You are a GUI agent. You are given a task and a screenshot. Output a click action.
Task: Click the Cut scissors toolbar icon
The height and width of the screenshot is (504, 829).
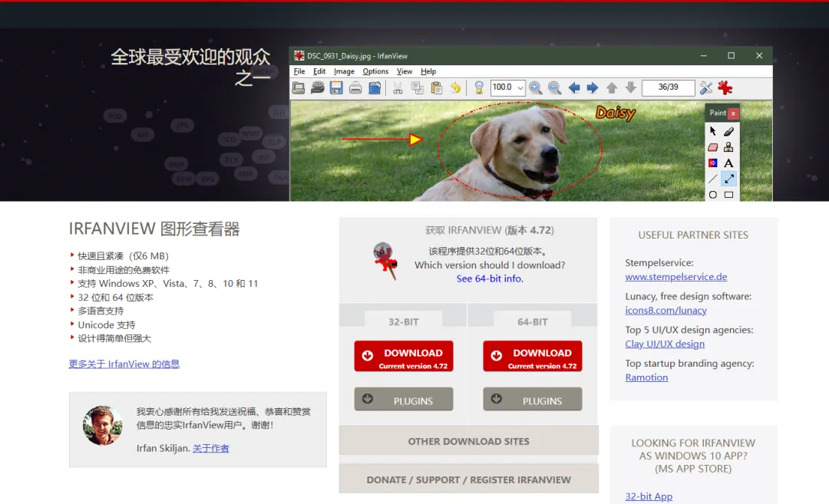398,87
